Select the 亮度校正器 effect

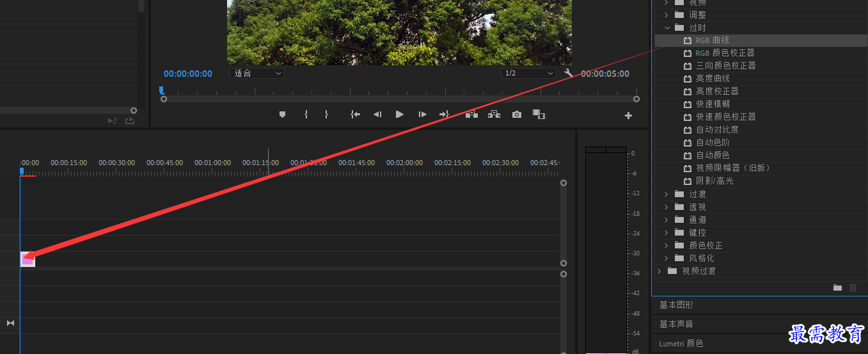pos(717,91)
